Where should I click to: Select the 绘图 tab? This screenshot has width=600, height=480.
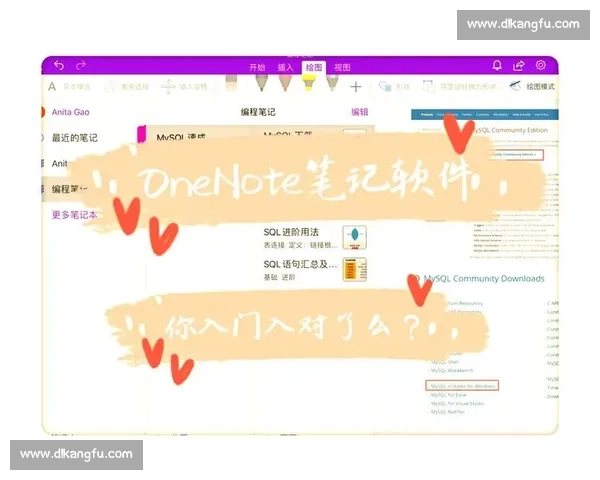[x=314, y=68]
